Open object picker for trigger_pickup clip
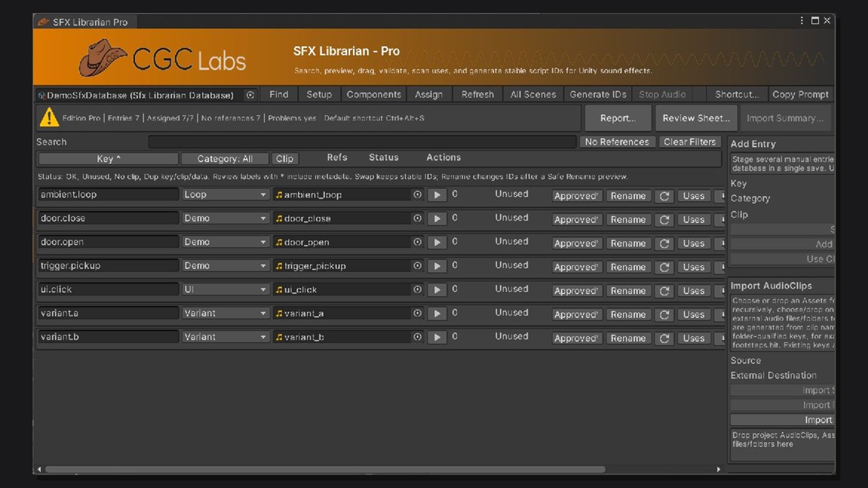 click(x=417, y=266)
